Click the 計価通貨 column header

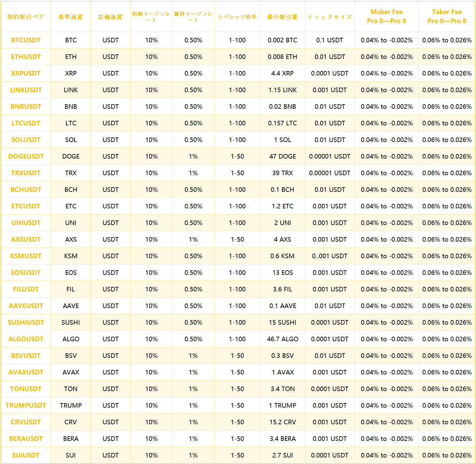coord(110,17)
